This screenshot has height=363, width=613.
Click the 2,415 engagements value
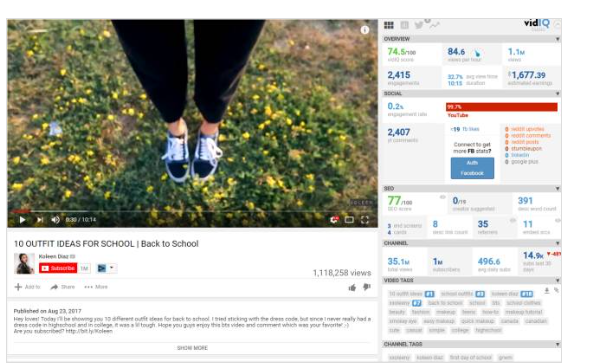399,75
